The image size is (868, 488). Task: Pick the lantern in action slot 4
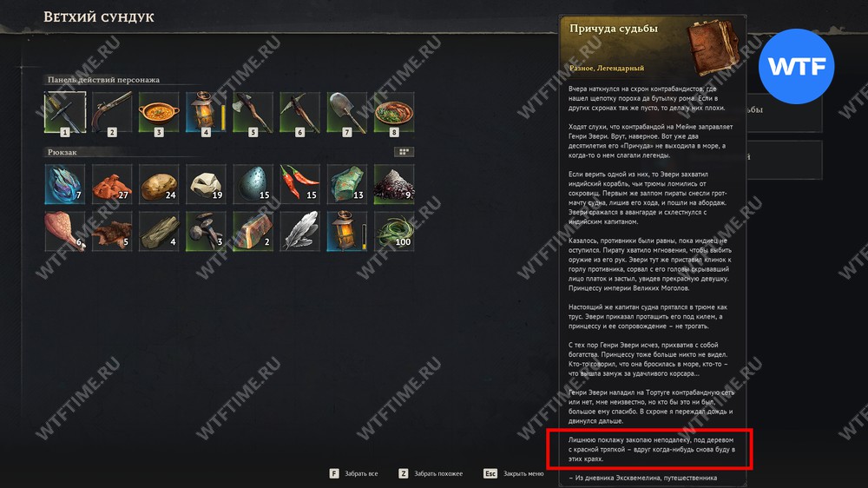(x=206, y=112)
